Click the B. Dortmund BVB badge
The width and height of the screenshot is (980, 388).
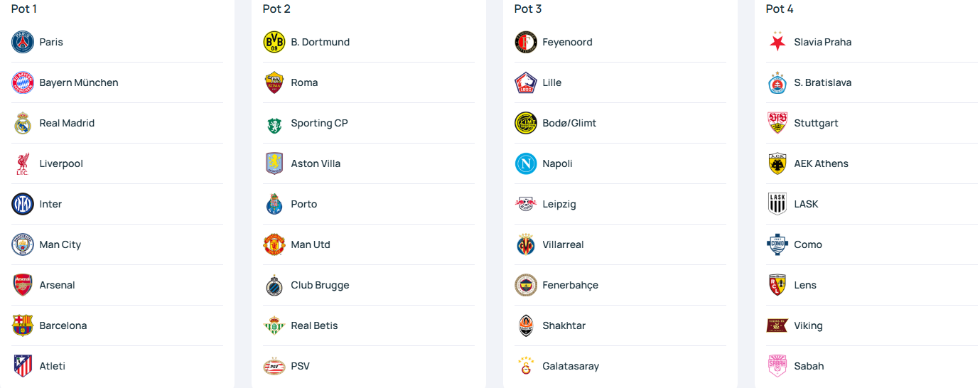point(274,42)
